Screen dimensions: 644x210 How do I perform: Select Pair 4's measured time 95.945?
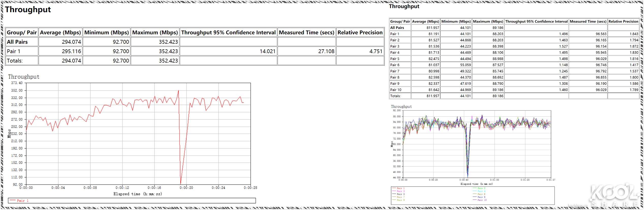(x=601, y=53)
